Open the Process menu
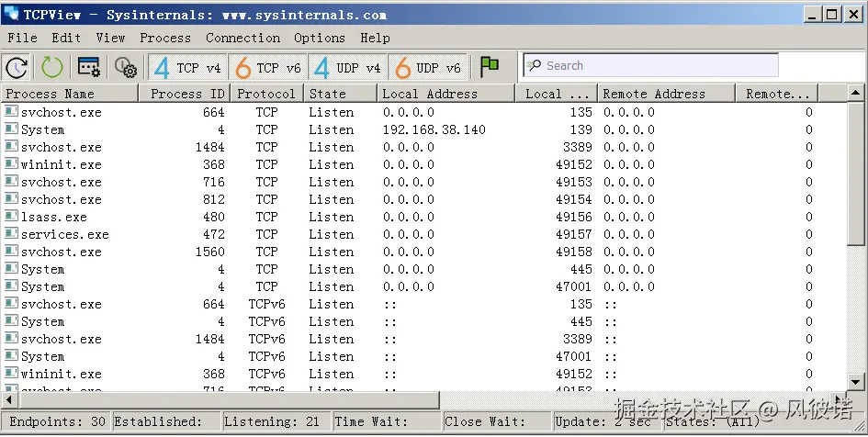This screenshot has width=868, height=437. 165,38
